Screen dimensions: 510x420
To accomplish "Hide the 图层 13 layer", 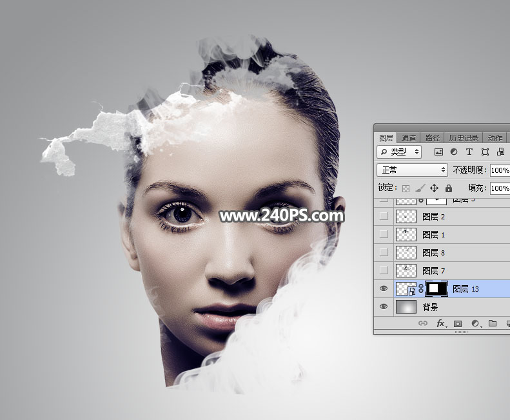I will [384, 289].
